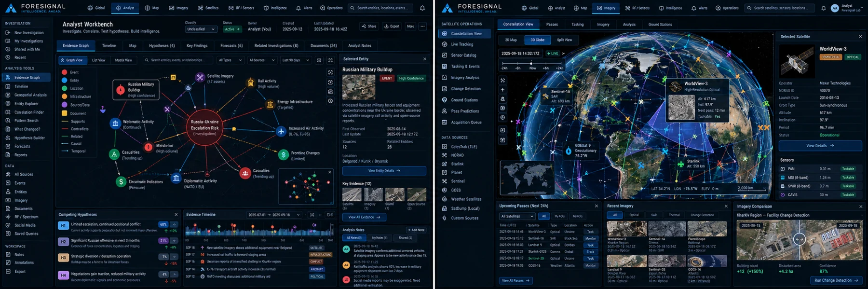The height and width of the screenshot is (289, 868).
Task: Click the Add Note button
Action: [x=416, y=230]
